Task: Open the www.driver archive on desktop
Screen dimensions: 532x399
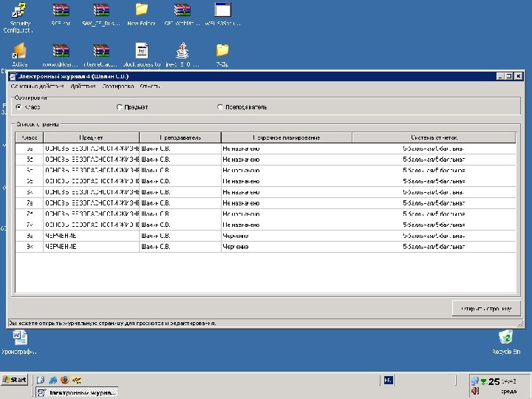Action: (x=61, y=54)
